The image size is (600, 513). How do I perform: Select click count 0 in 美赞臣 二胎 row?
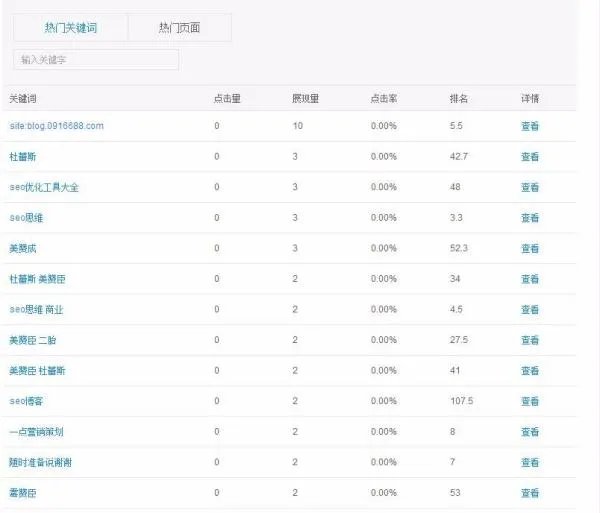(x=217, y=340)
